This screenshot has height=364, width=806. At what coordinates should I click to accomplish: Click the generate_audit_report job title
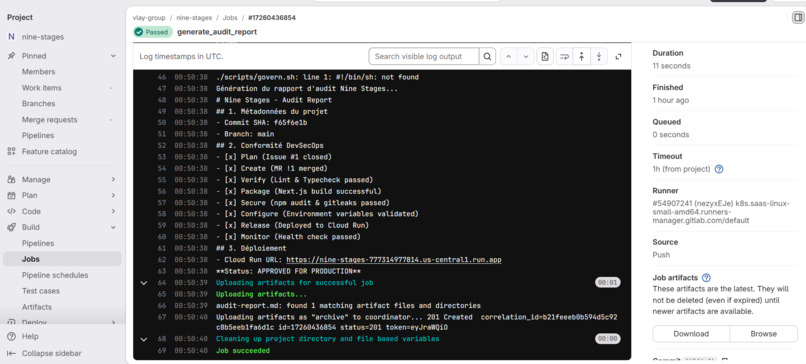217,32
